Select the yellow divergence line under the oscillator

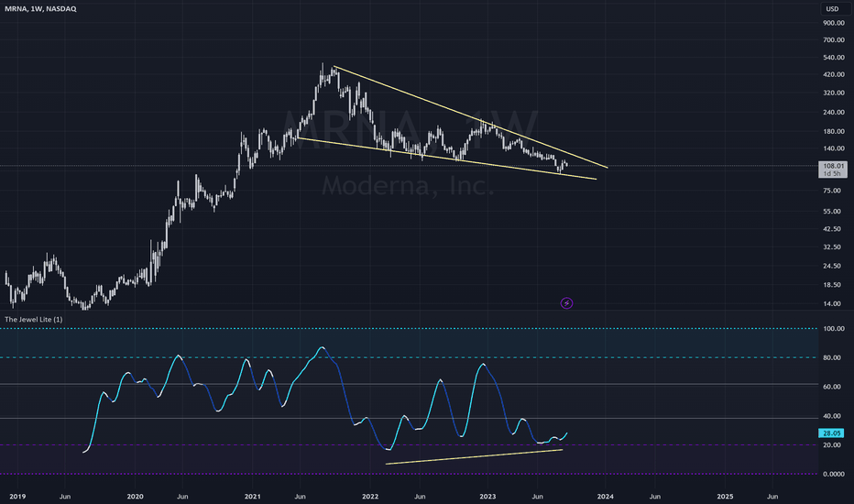tap(474, 456)
